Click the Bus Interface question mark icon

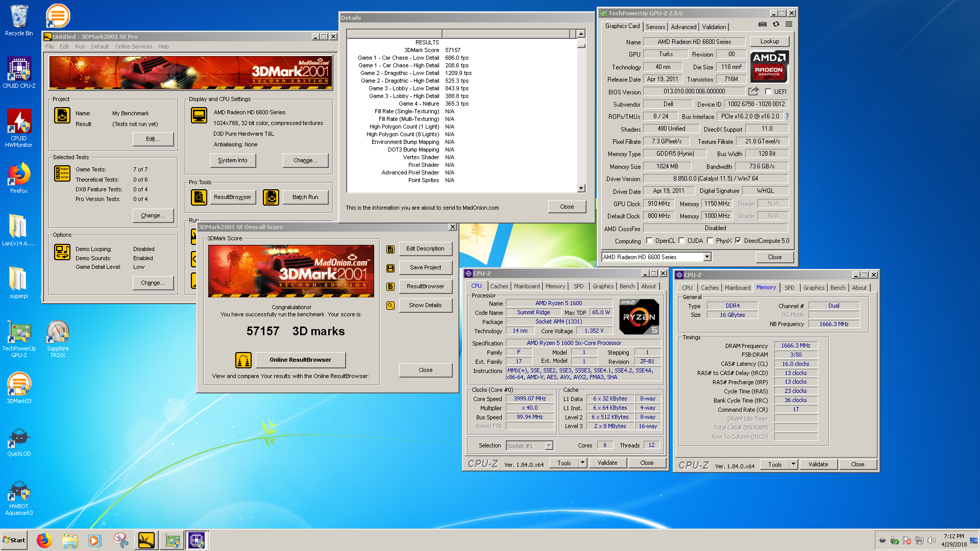(787, 116)
